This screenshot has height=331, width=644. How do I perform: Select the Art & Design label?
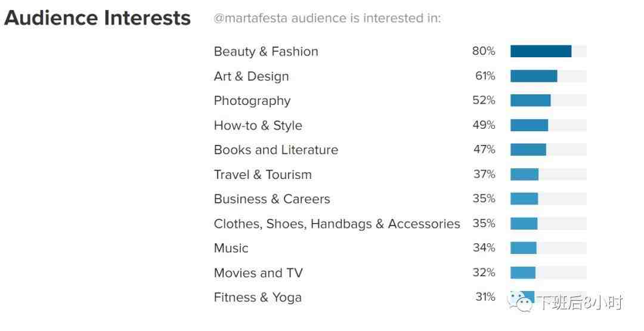(x=251, y=76)
